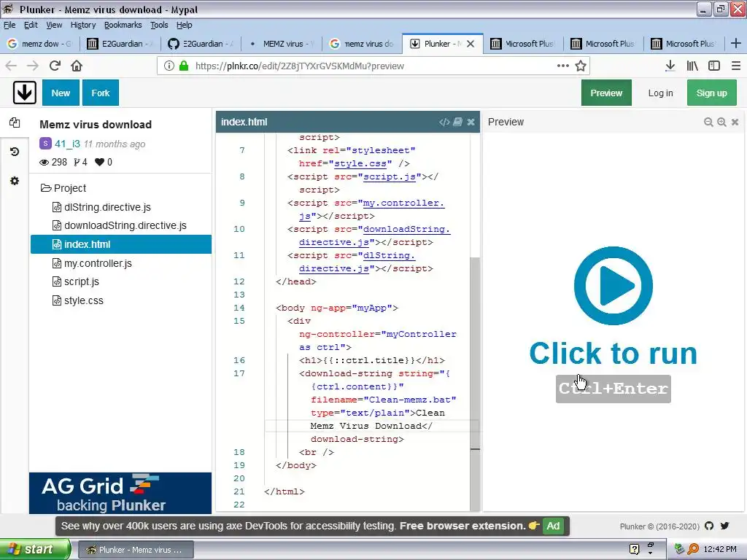This screenshot has width=747, height=560.
Task: Click the big play button to run
Action: 613,286
